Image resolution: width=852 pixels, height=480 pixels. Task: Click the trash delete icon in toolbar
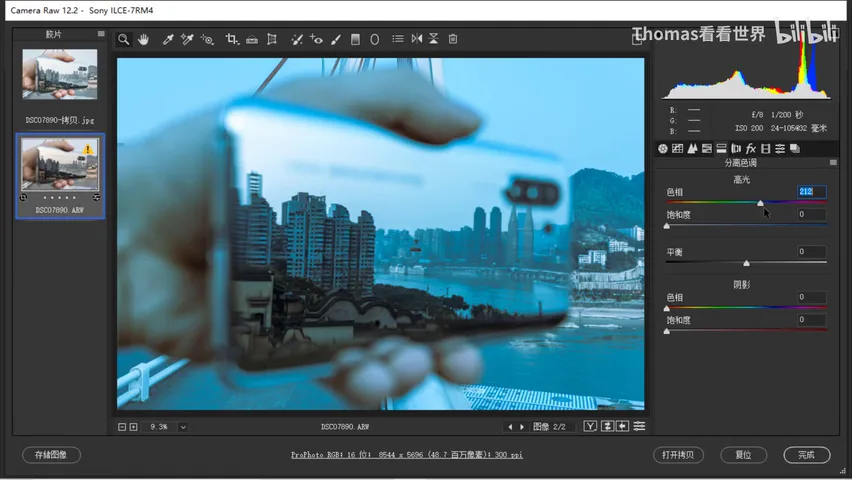[x=453, y=39]
